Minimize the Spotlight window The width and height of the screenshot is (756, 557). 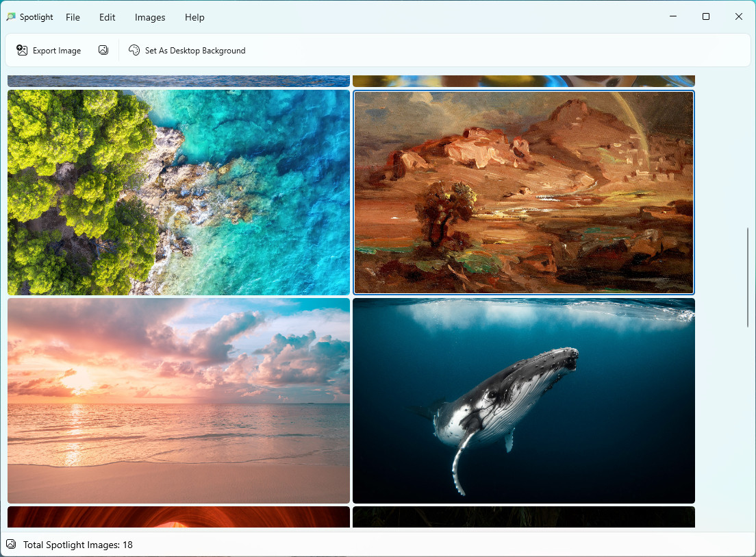(673, 16)
